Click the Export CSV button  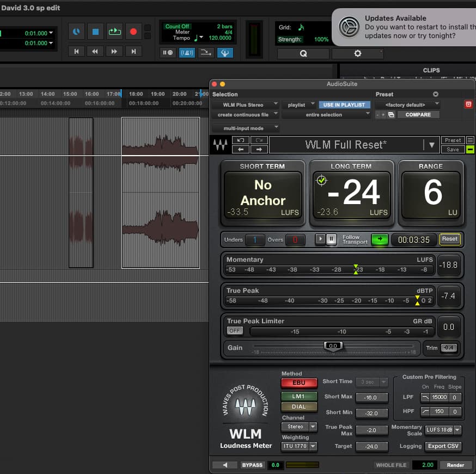[x=443, y=446]
